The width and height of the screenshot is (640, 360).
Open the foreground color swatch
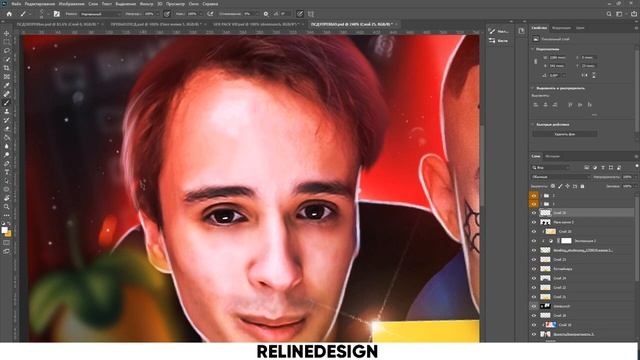[x=4, y=230]
